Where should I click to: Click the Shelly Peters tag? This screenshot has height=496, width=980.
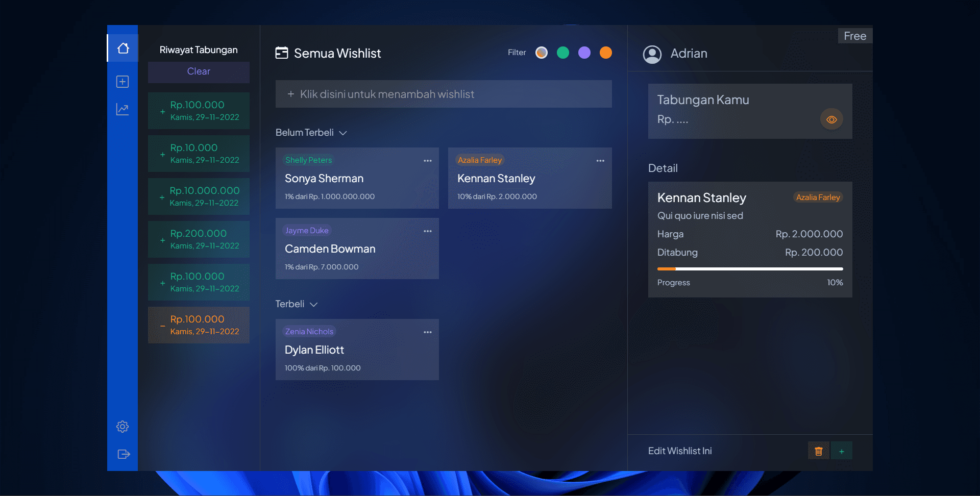pos(309,160)
